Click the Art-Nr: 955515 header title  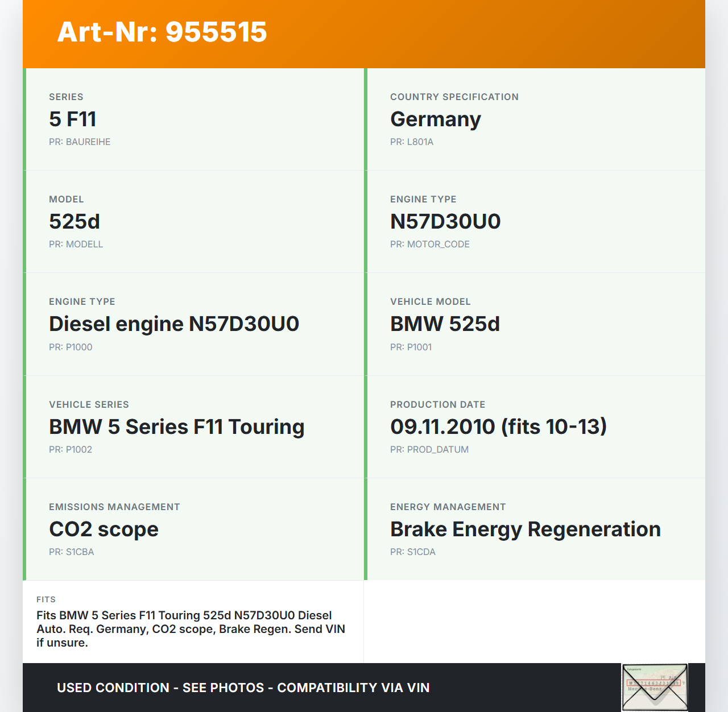(162, 32)
